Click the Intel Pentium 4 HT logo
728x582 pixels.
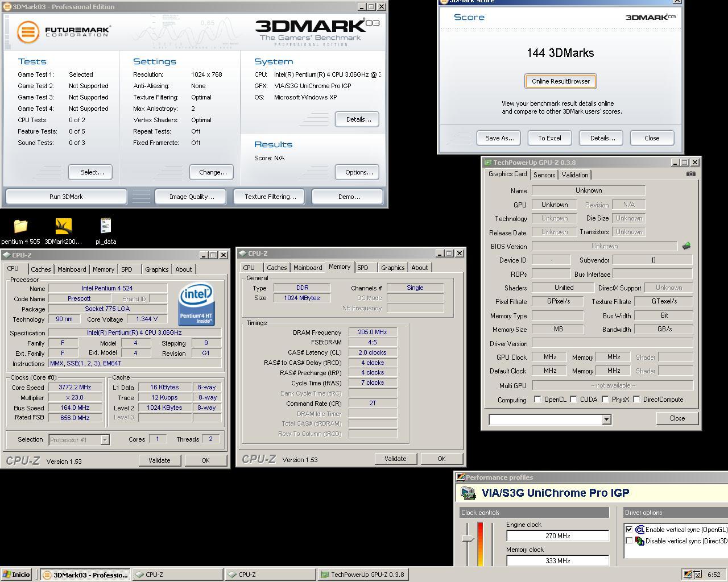coord(196,305)
